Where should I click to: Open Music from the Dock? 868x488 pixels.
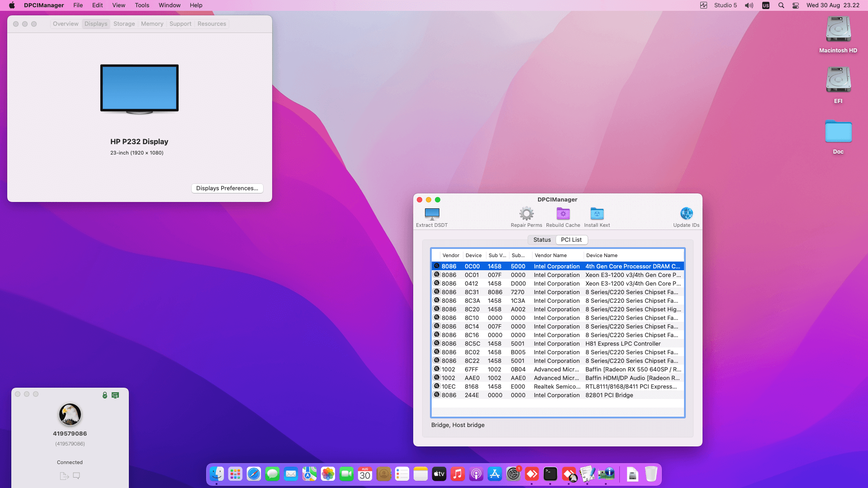click(458, 474)
